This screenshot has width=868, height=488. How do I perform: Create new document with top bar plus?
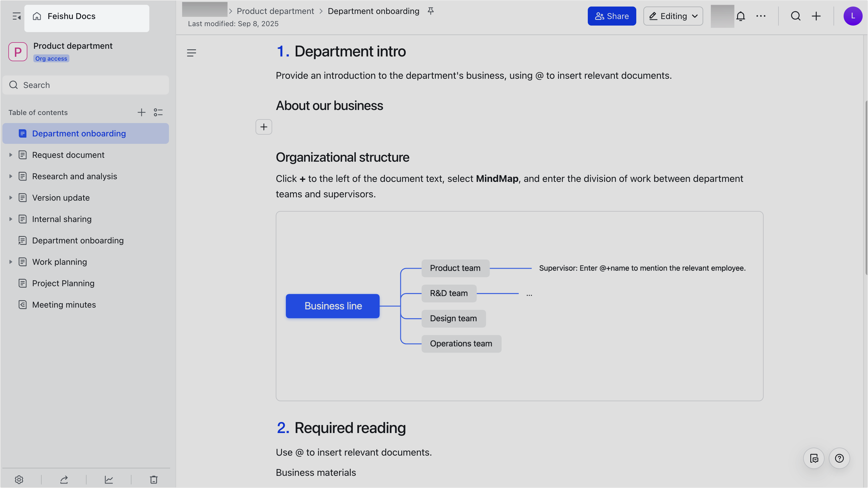coord(816,16)
